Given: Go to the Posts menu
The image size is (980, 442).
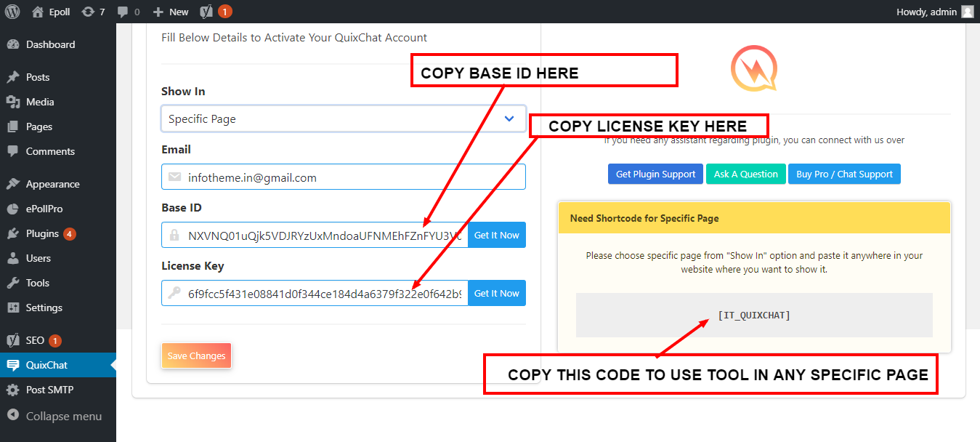Looking at the screenshot, I should [58, 77].
